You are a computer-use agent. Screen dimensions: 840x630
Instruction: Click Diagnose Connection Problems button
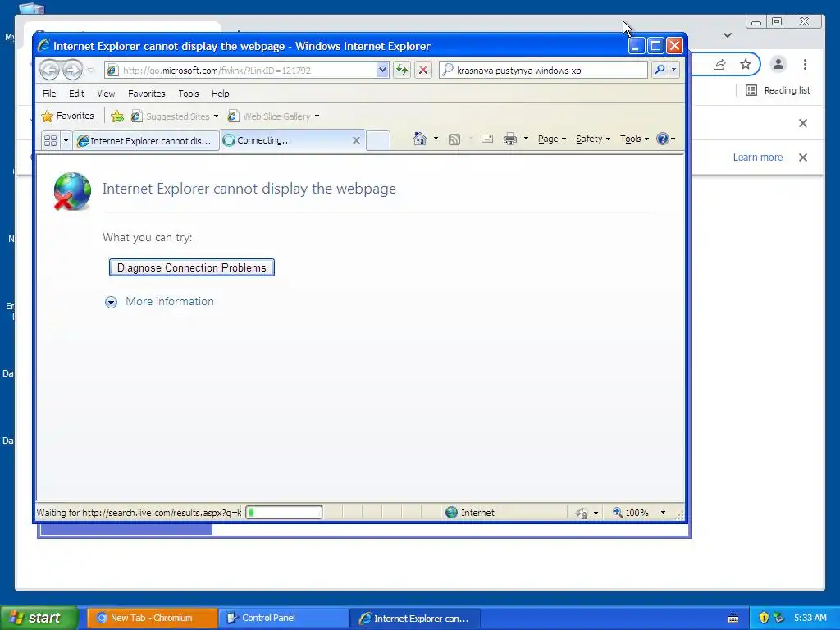[x=192, y=267]
